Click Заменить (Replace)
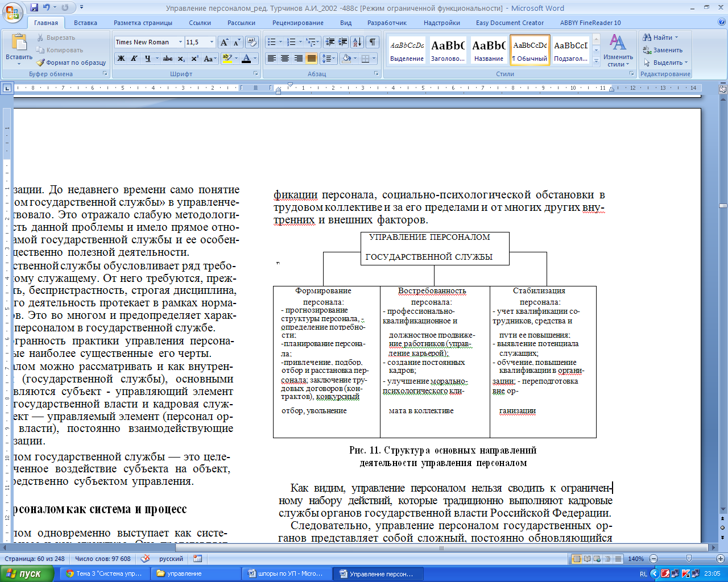728x582 pixels. (663, 50)
